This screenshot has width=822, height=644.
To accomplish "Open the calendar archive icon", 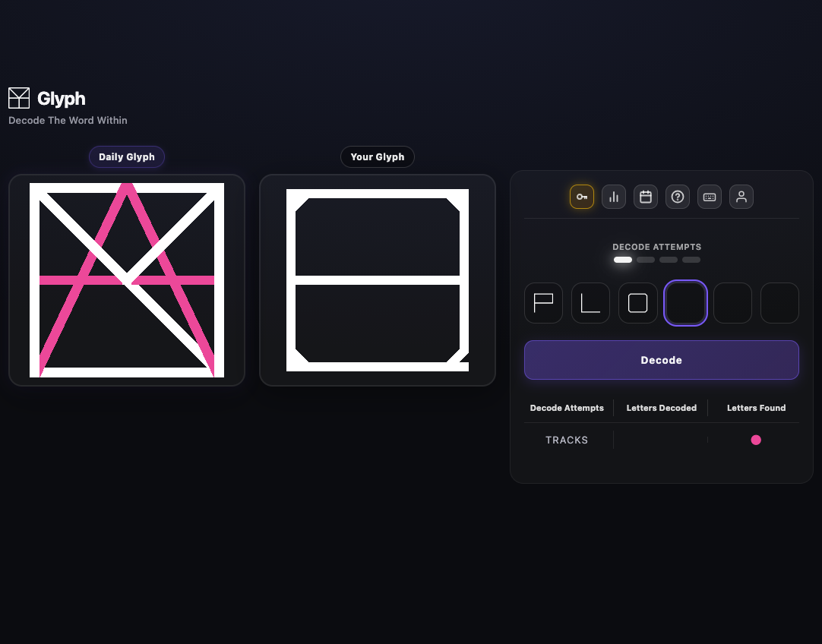I will (645, 197).
